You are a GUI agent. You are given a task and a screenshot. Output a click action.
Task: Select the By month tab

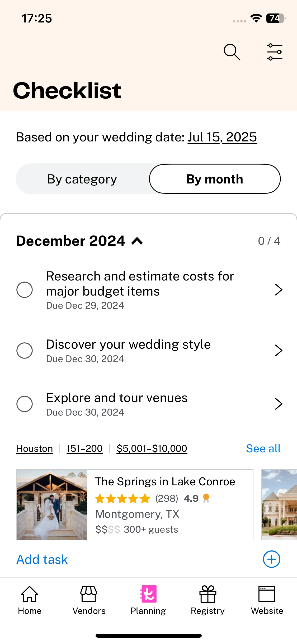215,179
